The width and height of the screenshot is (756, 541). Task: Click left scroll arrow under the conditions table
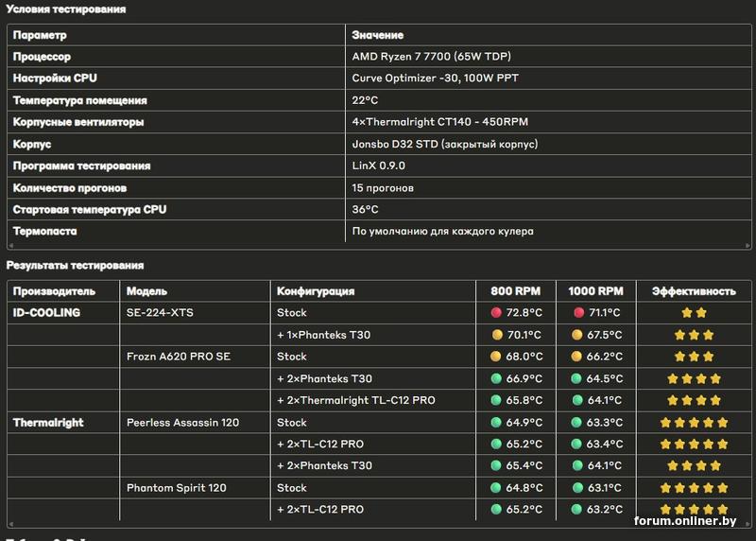10,246
